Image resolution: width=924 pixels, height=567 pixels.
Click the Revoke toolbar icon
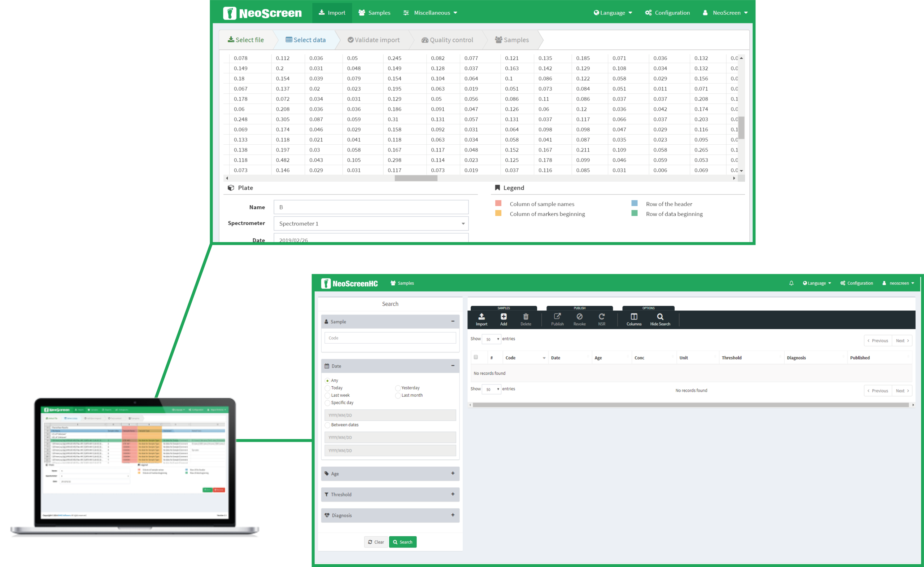[x=579, y=320]
